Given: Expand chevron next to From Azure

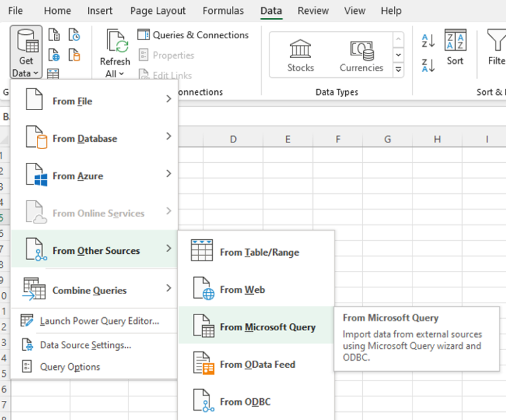Looking at the screenshot, I should pos(169,173).
